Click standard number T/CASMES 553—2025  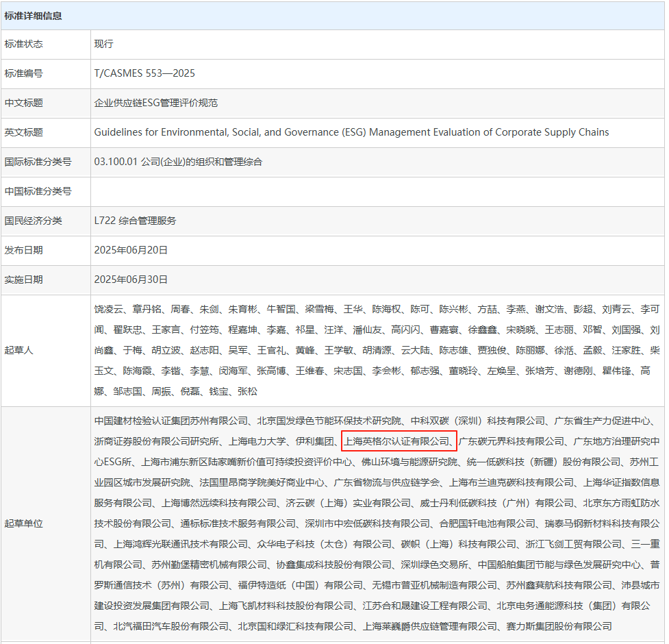(144, 73)
